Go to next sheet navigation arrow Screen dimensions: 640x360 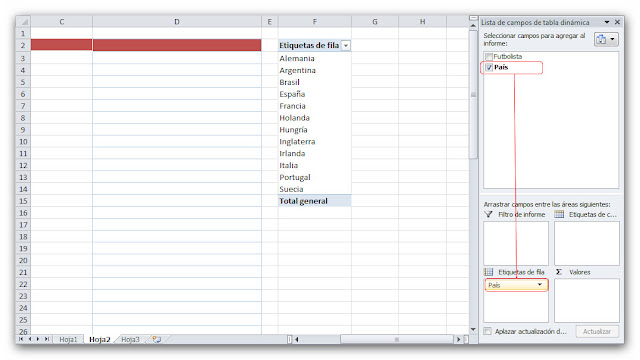click(38, 339)
